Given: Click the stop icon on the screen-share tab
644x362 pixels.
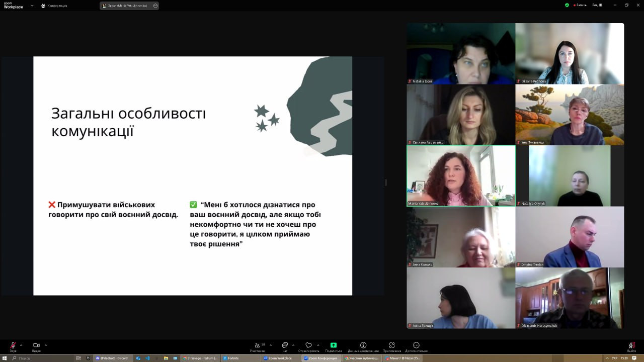Looking at the screenshot, I should pyautogui.click(x=155, y=6).
